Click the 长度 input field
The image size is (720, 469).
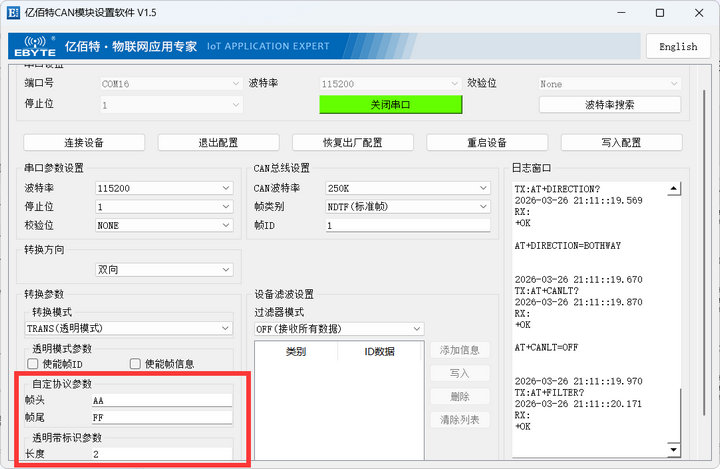162,454
